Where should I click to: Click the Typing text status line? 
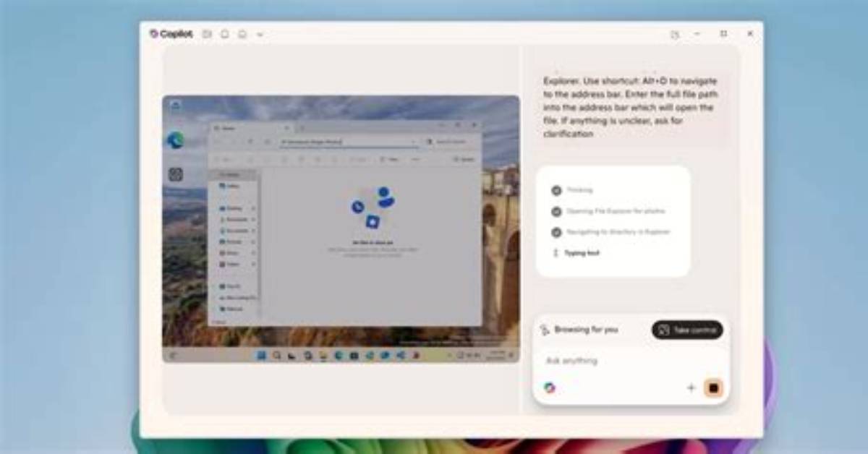click(x=576, y=253)
